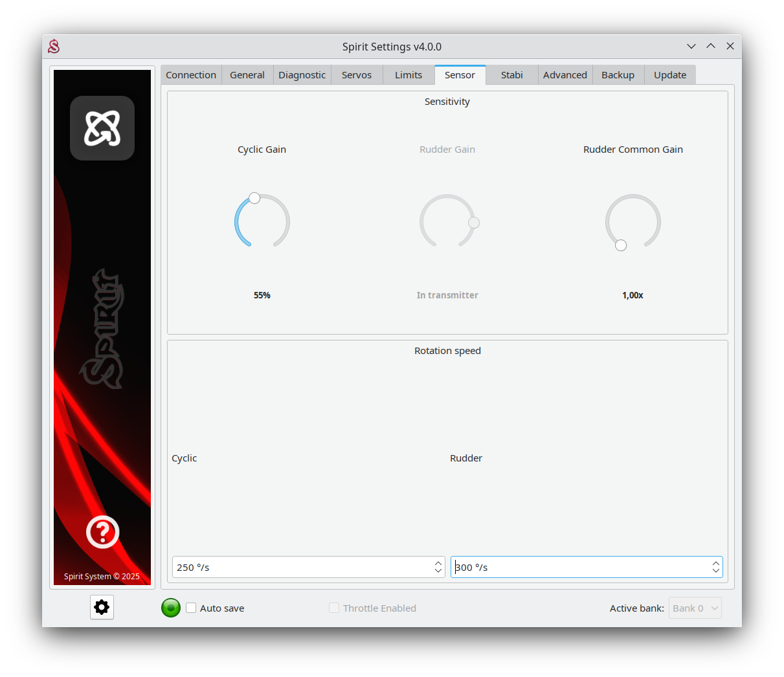Open the Diagnostic tab

[x=302, y=75]
